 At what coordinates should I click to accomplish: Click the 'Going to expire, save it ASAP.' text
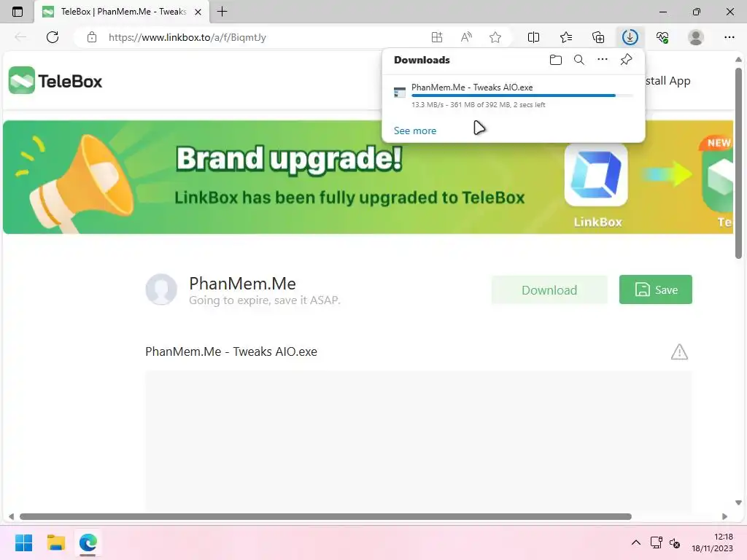coord(264,300)
